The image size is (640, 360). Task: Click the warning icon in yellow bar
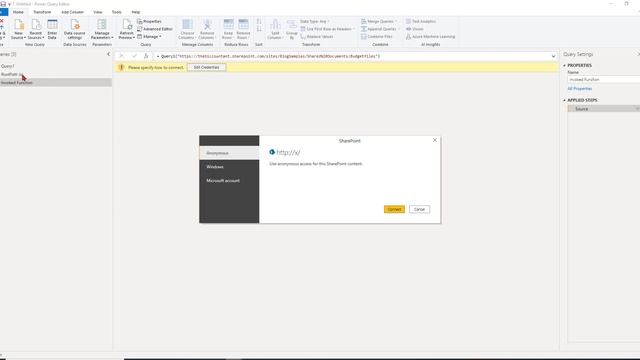[x=121, y=67]
